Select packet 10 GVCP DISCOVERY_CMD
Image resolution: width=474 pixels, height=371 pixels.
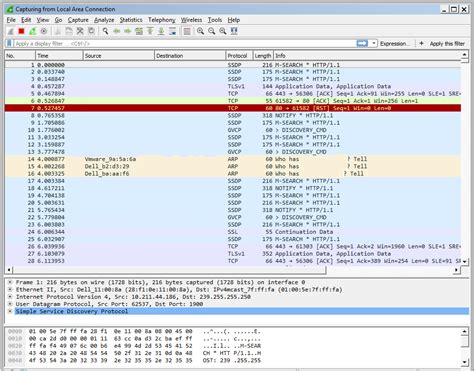[233, 130]
